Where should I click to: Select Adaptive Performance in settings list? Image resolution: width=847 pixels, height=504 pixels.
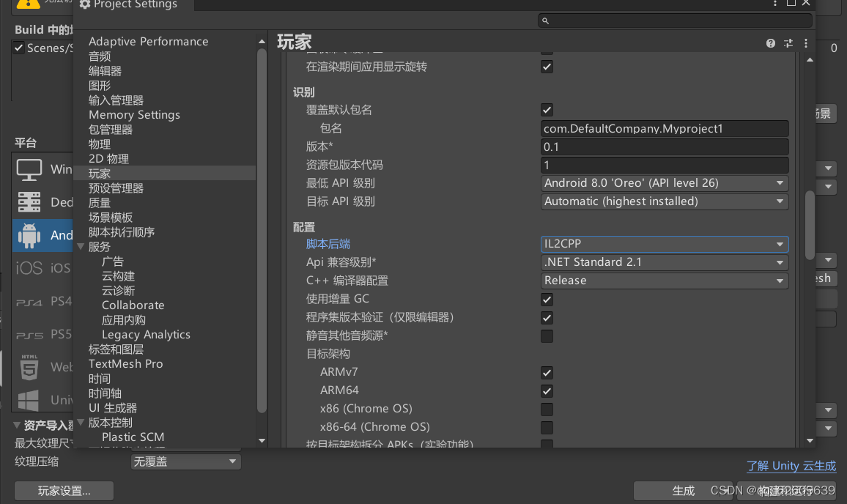coord(148,42)
